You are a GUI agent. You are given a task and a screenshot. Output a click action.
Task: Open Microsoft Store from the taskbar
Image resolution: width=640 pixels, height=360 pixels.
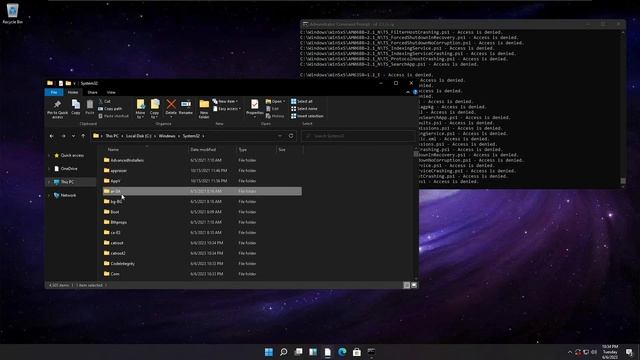click(x=357, y=352)
